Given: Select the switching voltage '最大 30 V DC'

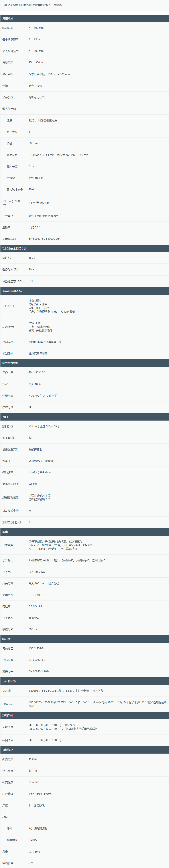Looking at the screenshot, I should point(37,572).
